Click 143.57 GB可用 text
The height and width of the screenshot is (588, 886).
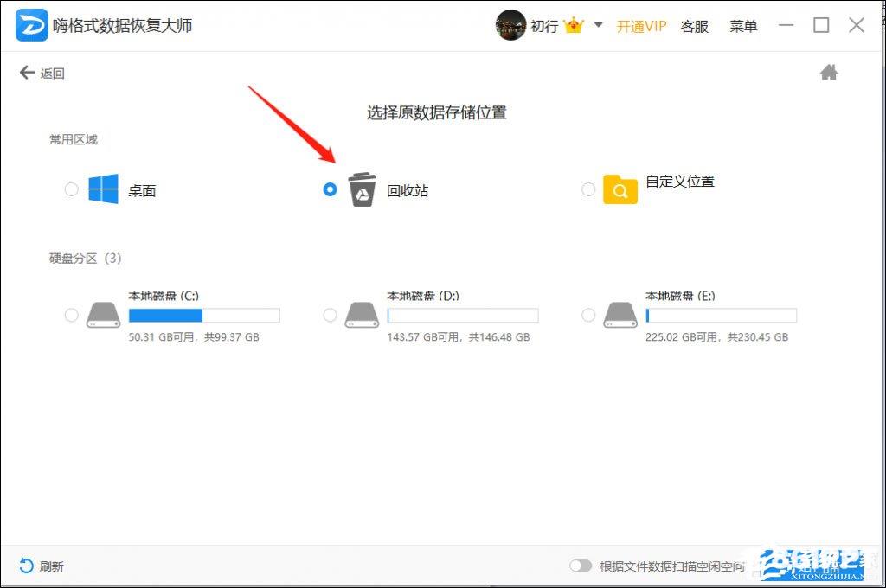coord(422,337)
